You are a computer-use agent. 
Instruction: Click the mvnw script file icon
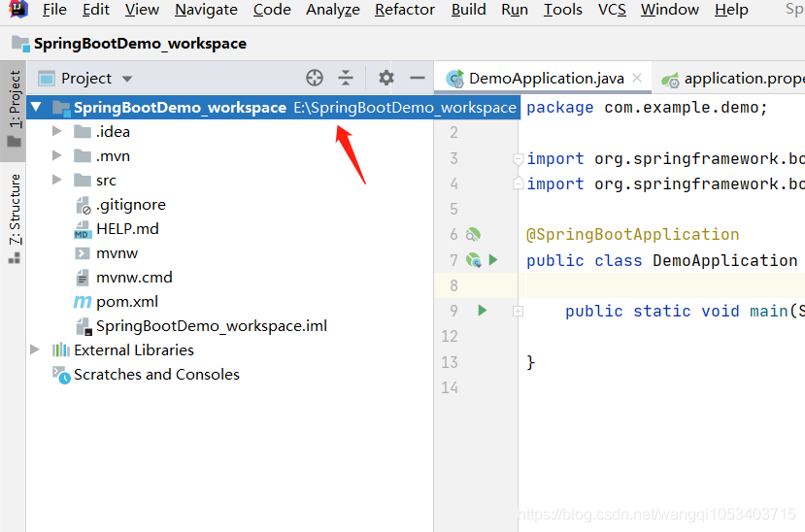pos(83,253)
